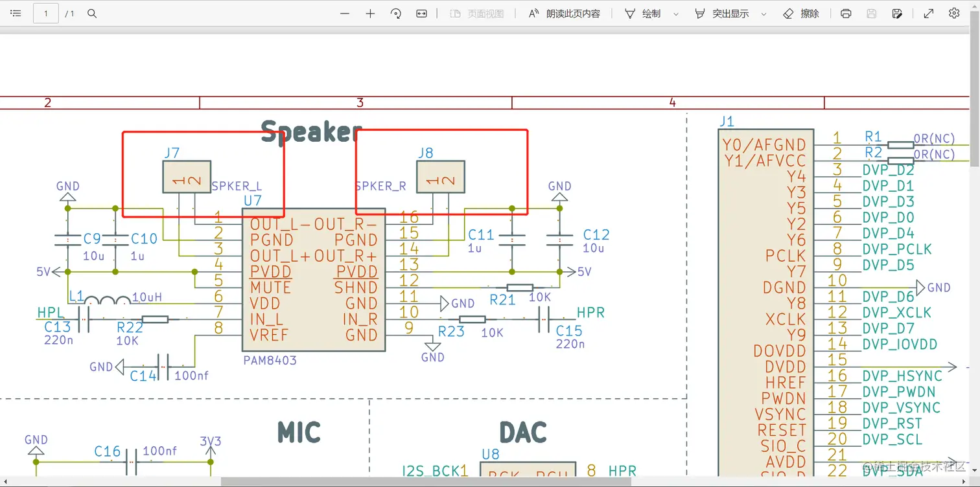
Task: Rotate the PDF page
Action: click(x=396, y=14)
